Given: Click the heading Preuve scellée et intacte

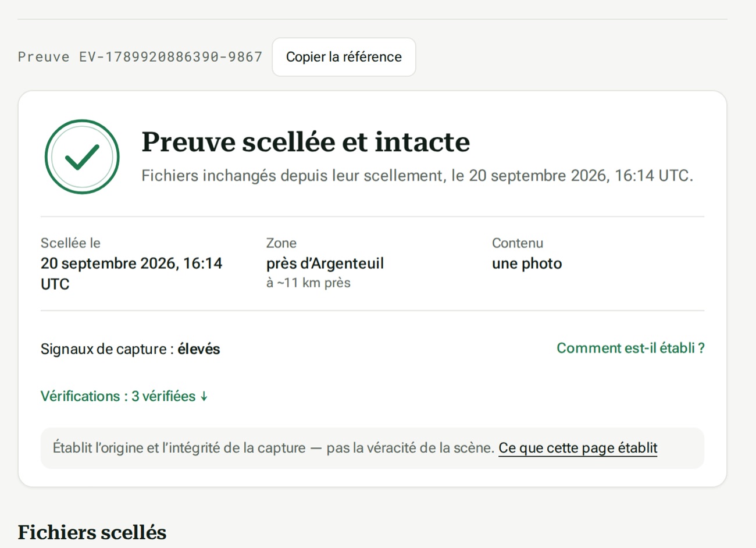Looking at the screenshot, I should coord(306,142).
